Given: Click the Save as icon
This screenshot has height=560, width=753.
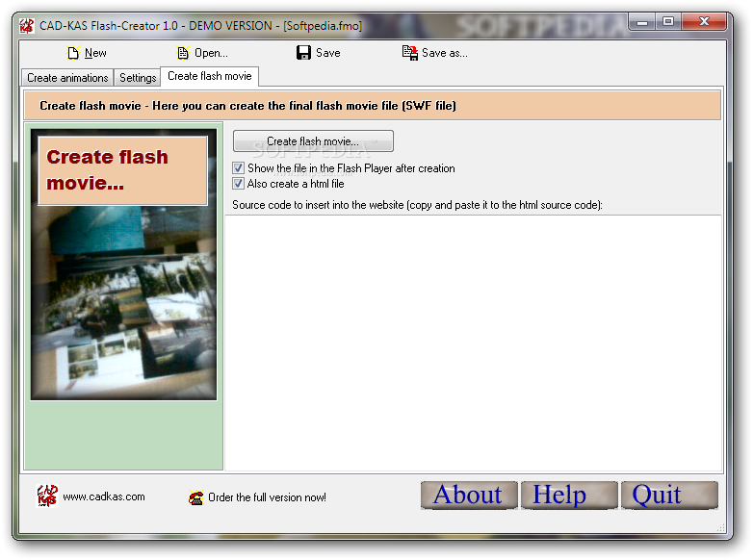Looking at the screenshot, I should [x=409, y=53].
